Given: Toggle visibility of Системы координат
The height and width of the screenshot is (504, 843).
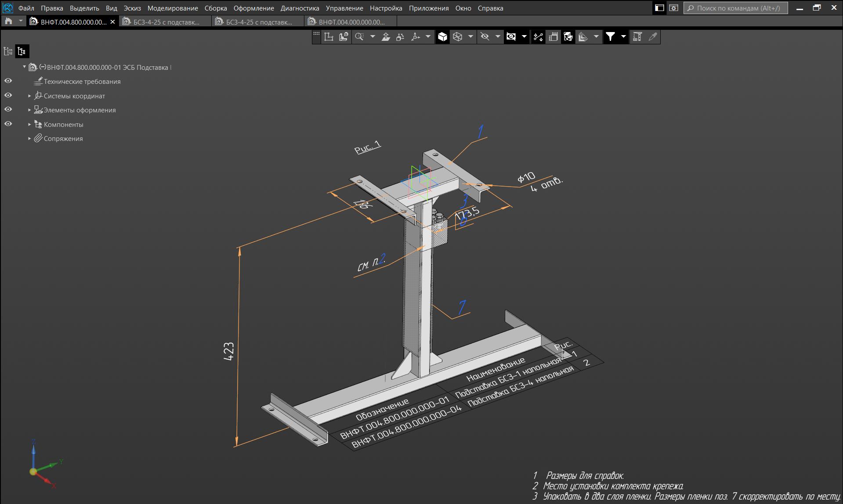Looking at the screenshot, I should pos(8,95).
